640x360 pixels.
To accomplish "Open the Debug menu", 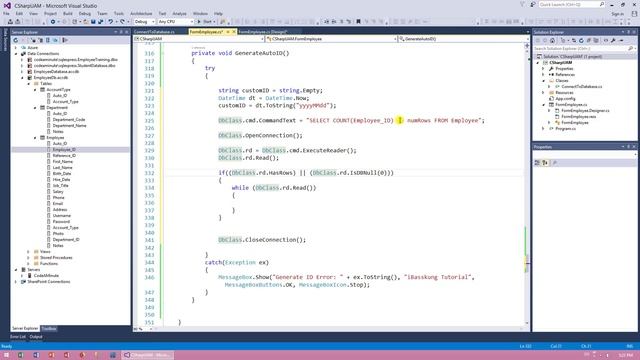I will click(x=85, y=13).
